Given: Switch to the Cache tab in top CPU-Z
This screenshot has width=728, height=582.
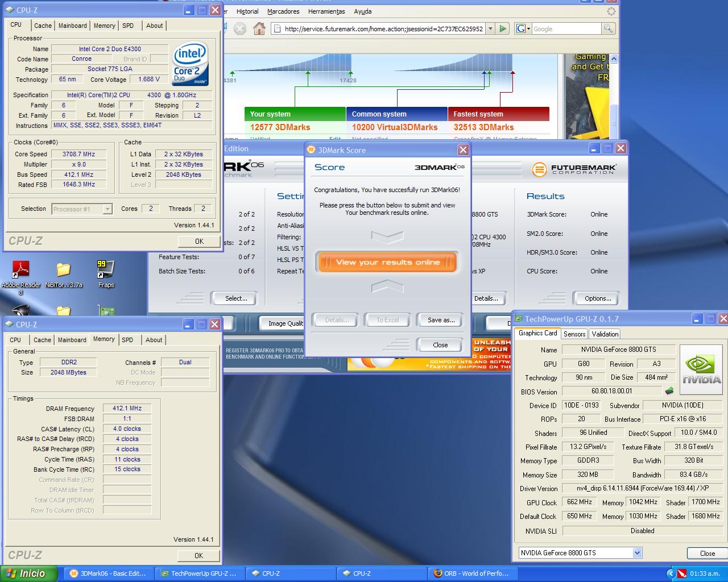Looking at the screenshot, I should [43, 26].
